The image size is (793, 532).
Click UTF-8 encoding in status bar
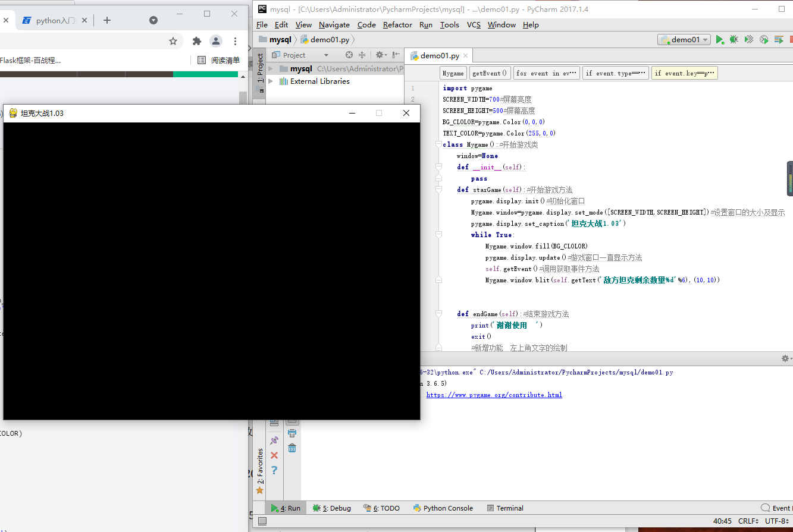(777, 521)
